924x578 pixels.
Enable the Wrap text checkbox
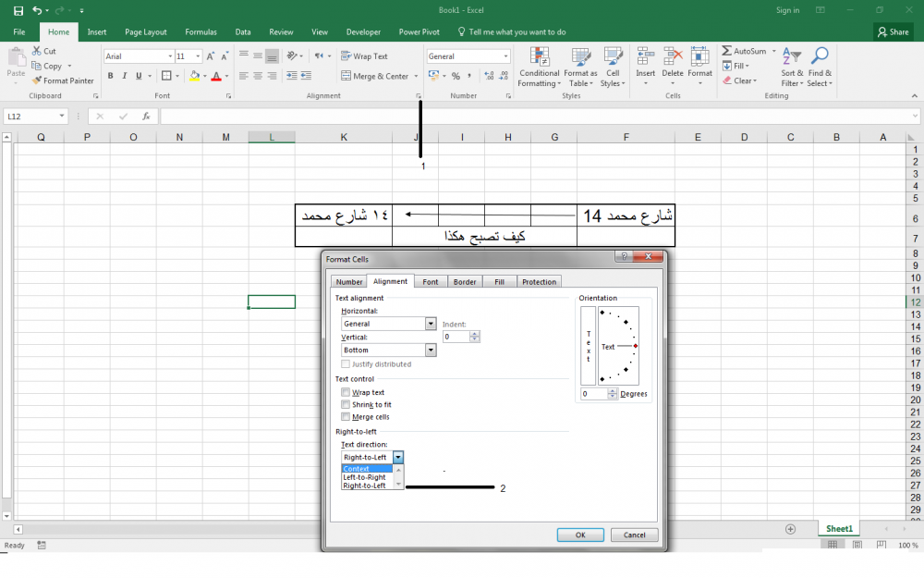click(x=346, y=392)
